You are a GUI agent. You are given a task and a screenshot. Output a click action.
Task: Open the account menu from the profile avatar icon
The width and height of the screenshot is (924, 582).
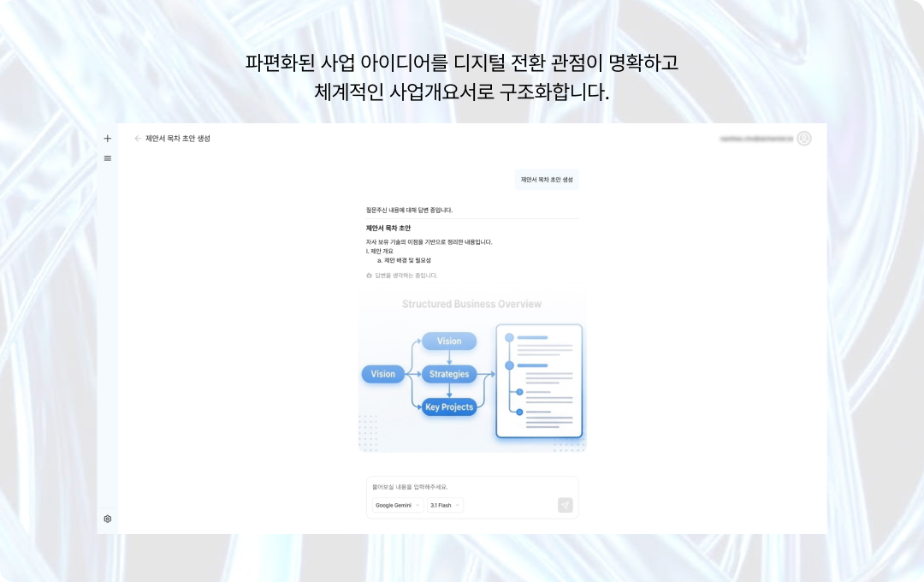pyautogui.click(x=803, y=138)
